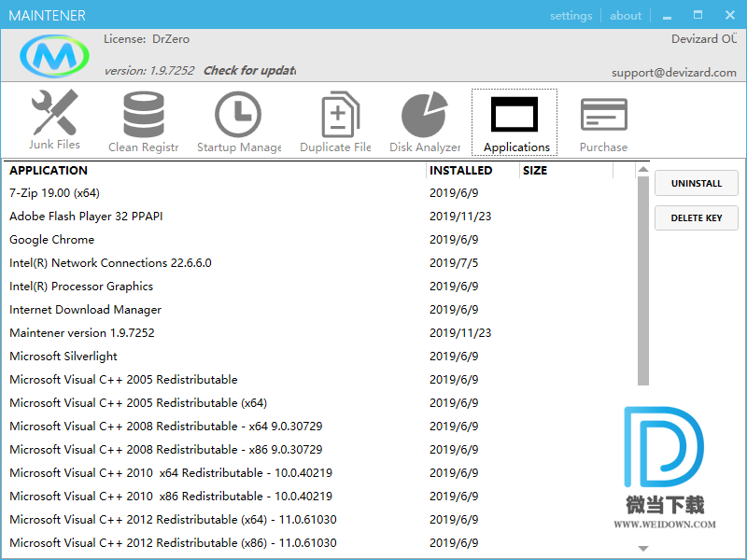Click the DELETE KEY button
The image size is (747, 560).
click(x=696, y=218)
